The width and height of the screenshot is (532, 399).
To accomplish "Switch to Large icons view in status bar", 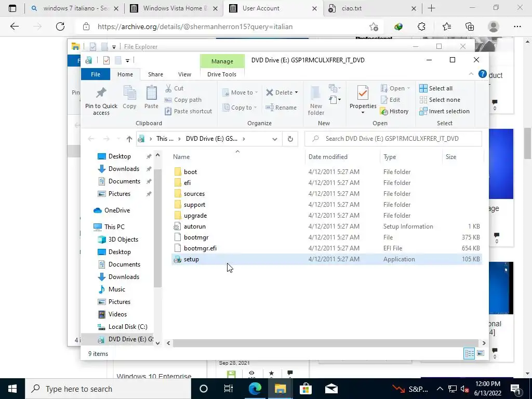I will [x=481, y=353].
